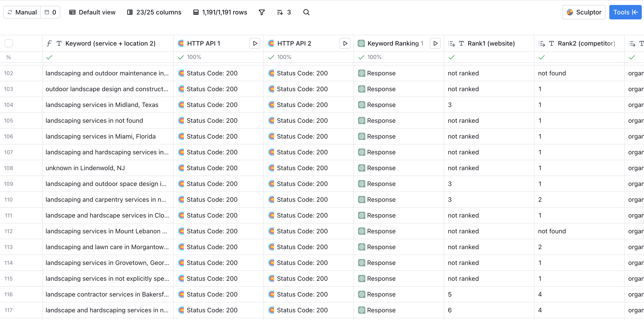
Task: Click the percent summary row cell
Action: pos(9,57)
